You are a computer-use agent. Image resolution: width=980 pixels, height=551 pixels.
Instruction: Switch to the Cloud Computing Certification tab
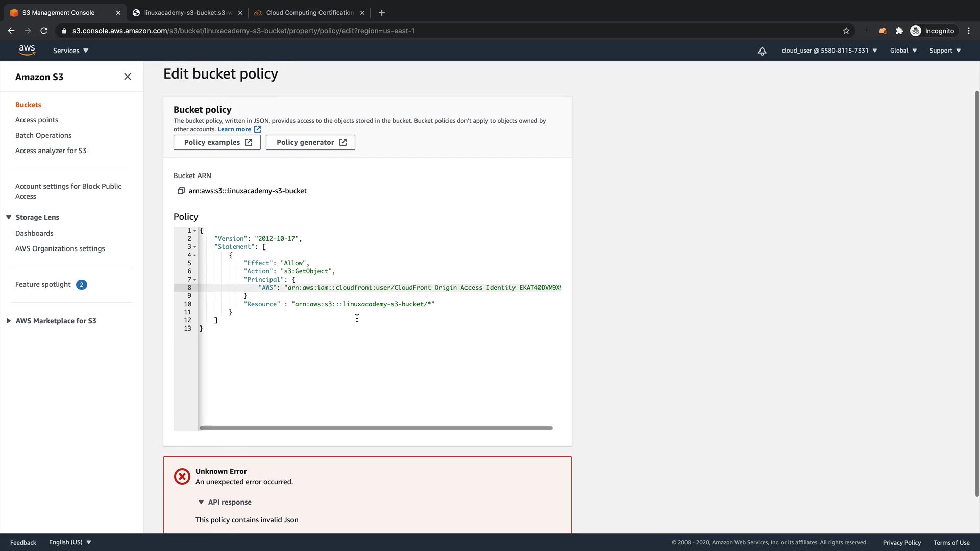pos(309,13)
